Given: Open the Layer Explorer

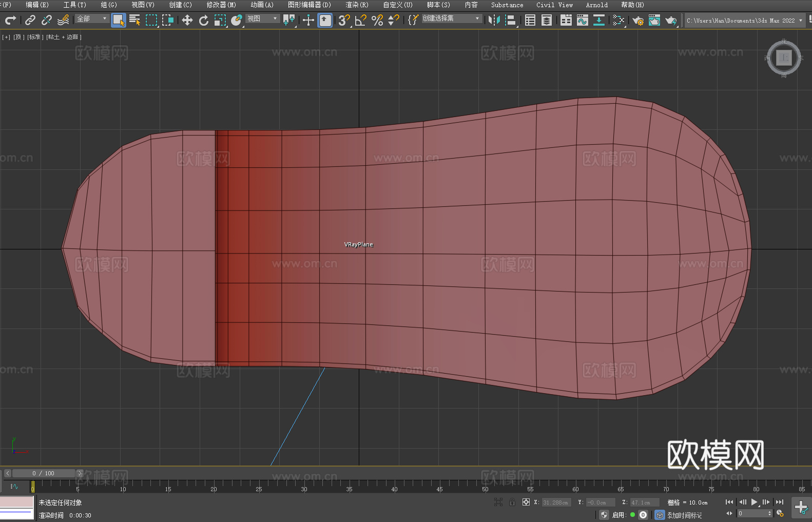Looking at the screenshot, I should pyautogui.click(x=547, y=20).
